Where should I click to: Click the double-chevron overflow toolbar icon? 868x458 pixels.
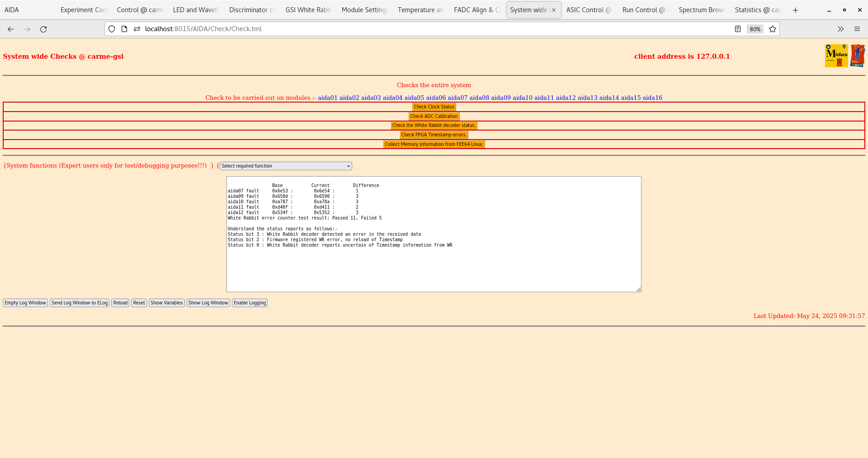840,29
